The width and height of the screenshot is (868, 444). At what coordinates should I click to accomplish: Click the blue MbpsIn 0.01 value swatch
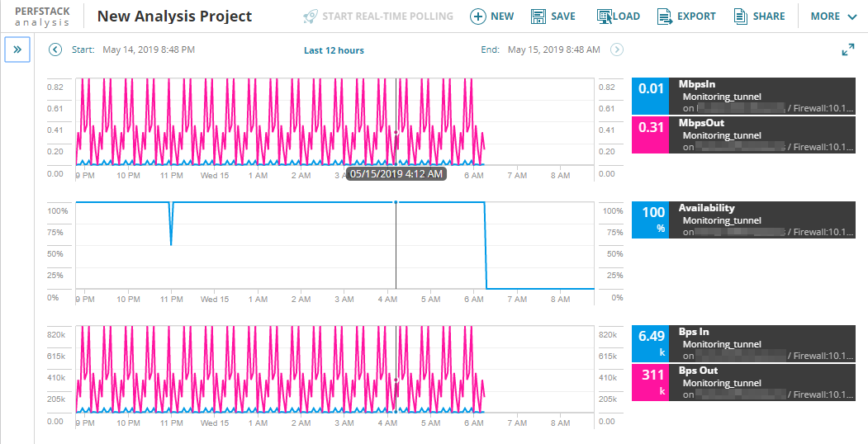649,97
